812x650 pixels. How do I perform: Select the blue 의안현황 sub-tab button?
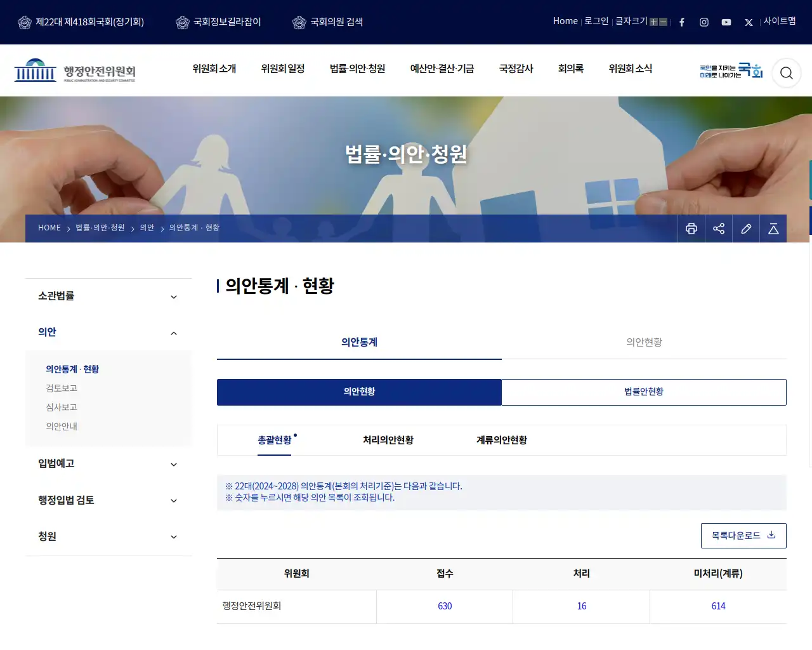(359, 392)
